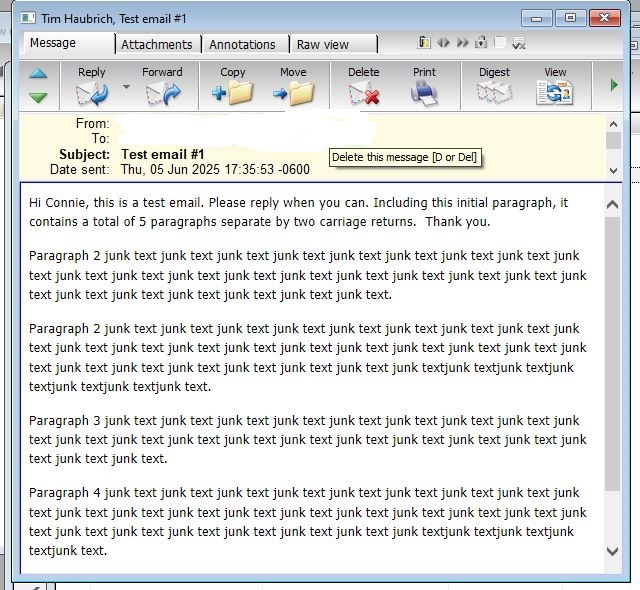Go to next message with green down arrow

[x=38, y=97]
